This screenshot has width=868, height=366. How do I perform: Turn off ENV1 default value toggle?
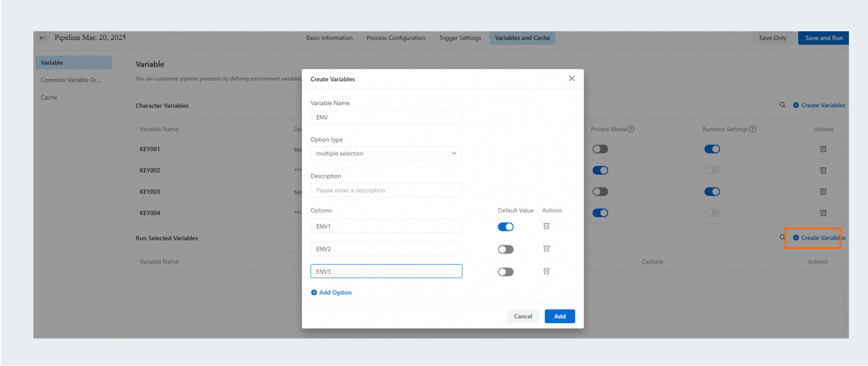pyautogui.click(x=506, y=227)
